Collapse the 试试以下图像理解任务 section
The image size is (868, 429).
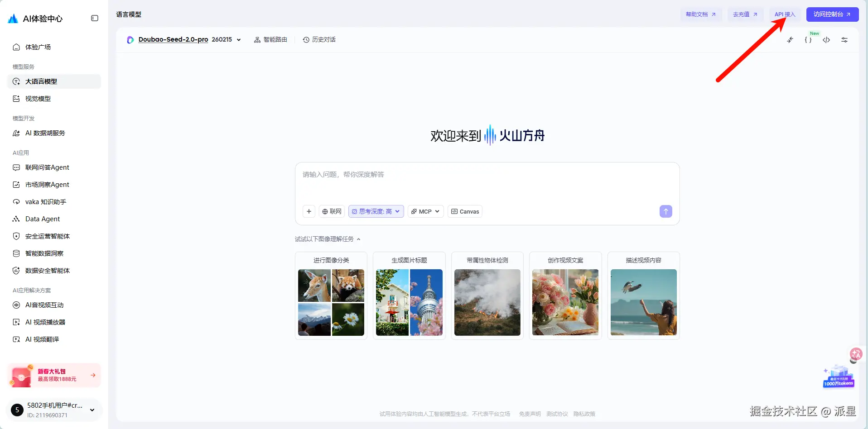(x=328, y=239)
